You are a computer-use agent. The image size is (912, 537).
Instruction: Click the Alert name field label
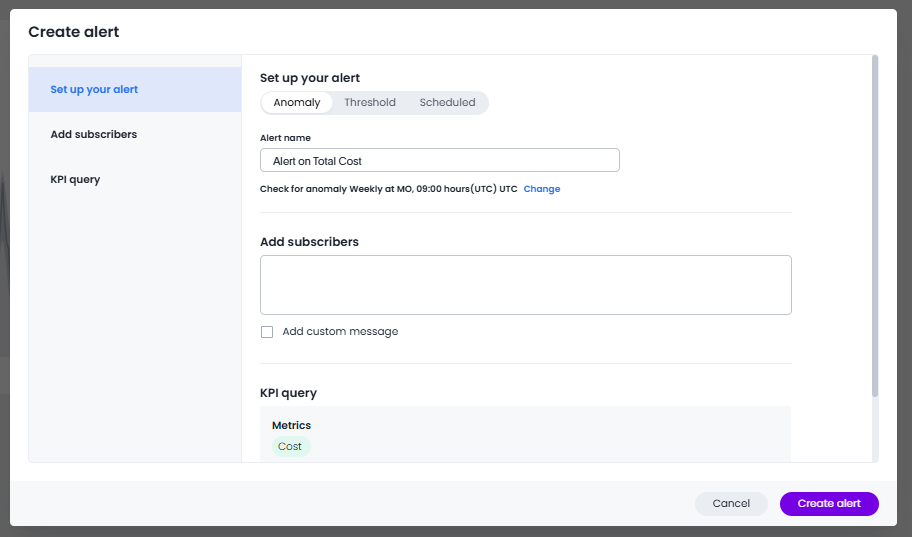point(285,138)
